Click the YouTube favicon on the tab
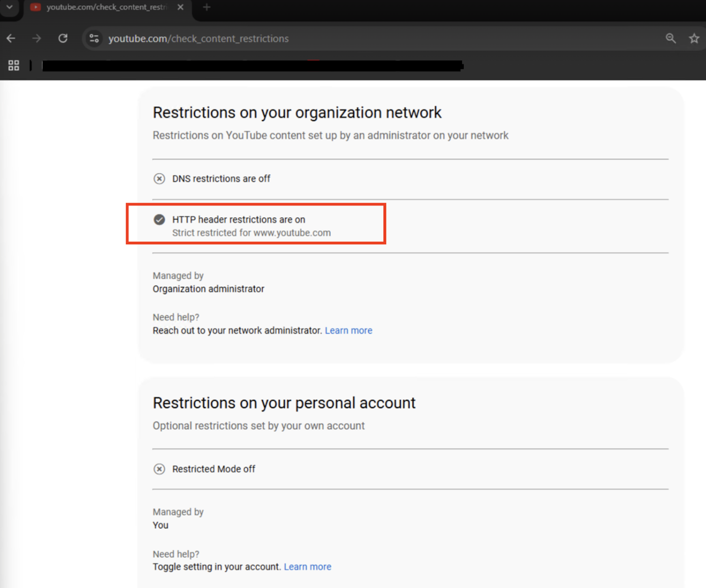This screenshot has height=588, width=706. coord(36,7)
